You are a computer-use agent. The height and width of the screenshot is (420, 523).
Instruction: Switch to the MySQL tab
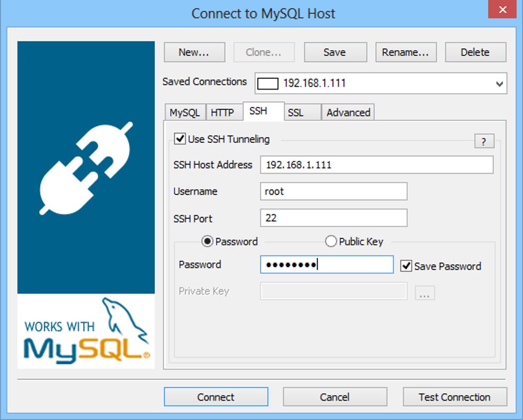[x=184, y=112]
